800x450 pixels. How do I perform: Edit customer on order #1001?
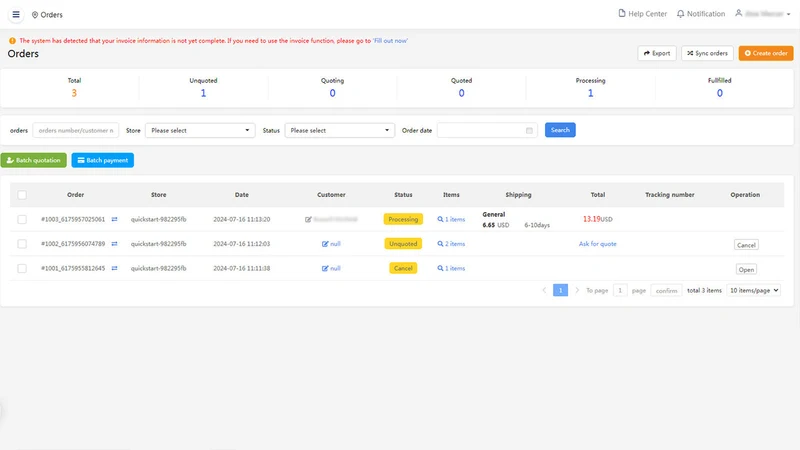pos(325,268)
